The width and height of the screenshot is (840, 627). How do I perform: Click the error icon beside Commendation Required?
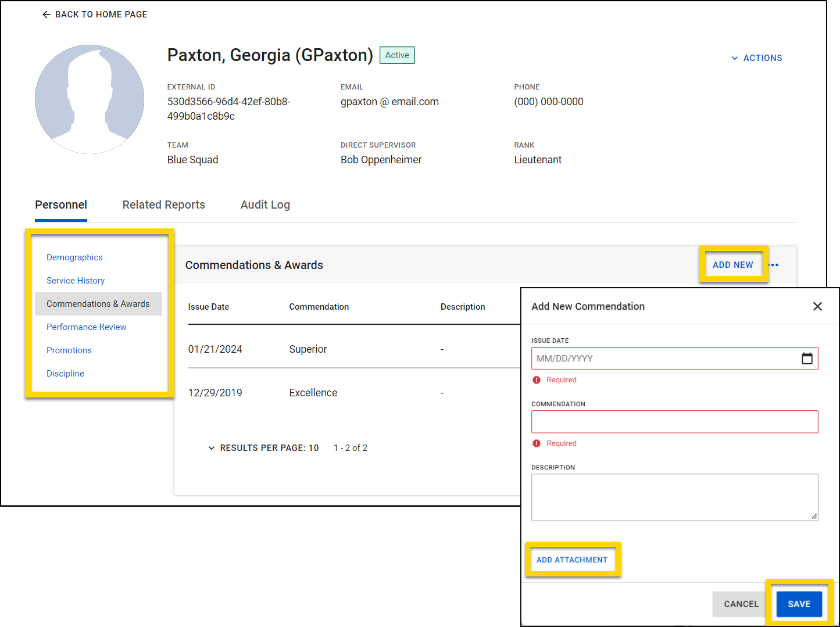pyautogui.click(x=537, y=443)
